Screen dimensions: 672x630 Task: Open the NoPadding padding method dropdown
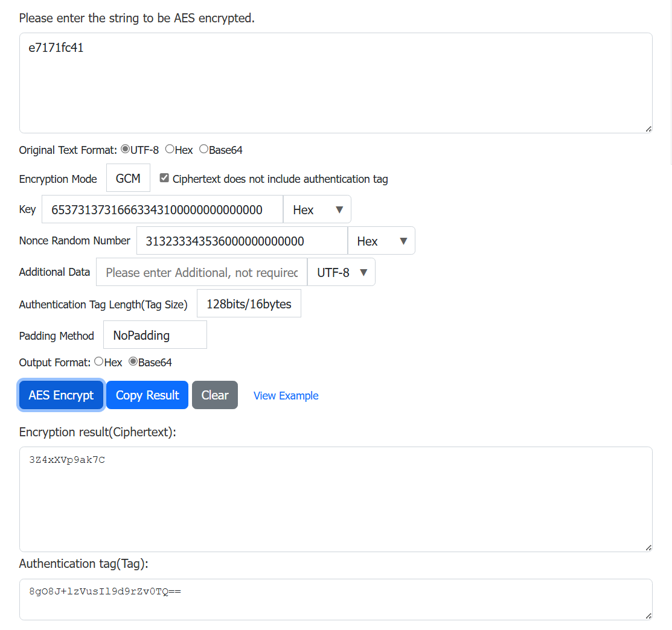click(155, 335)
